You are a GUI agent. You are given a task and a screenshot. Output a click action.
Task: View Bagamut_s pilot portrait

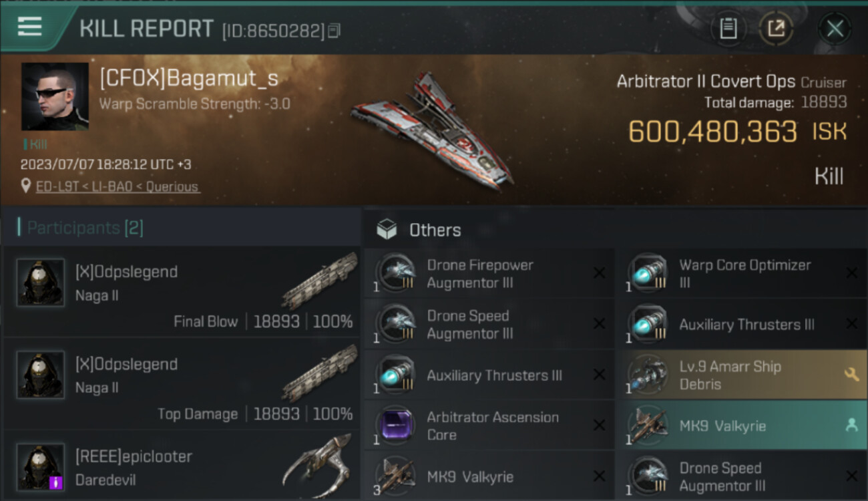click(55, 96)
